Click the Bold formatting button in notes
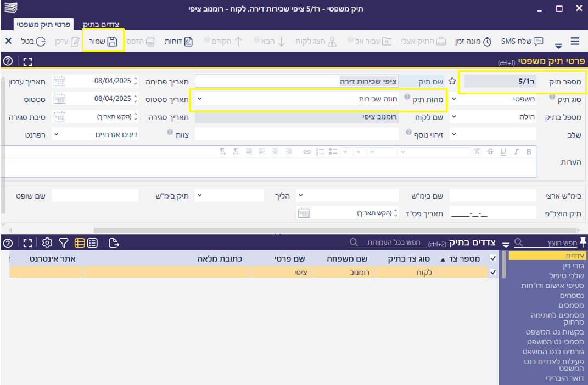 (529, 152)
